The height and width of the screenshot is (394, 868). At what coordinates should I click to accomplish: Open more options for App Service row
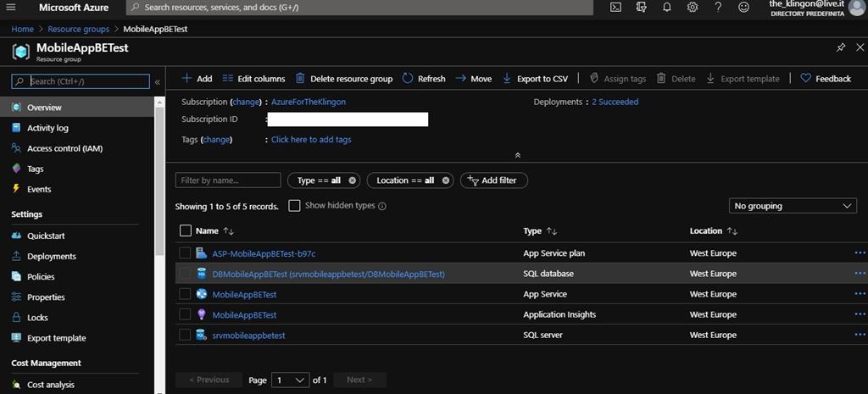click(860, 294)
